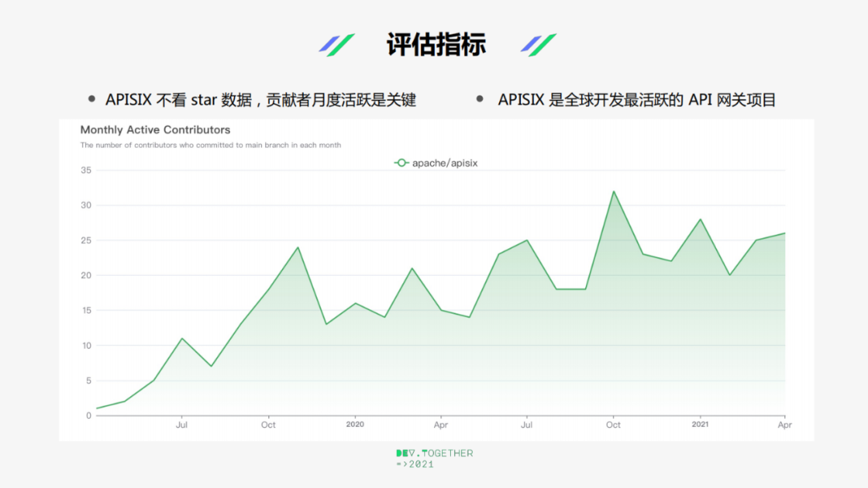868x488 pixels.
Task: Click the slide title 评估指标
Action: [x=436, y=44]
